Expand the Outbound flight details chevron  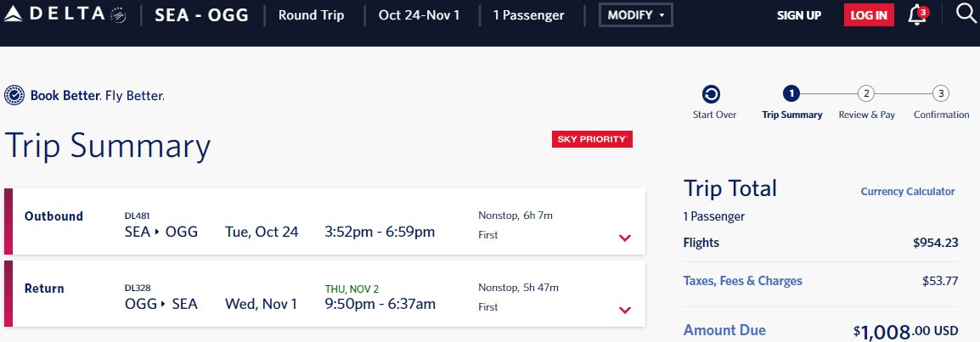(x=625, y=238)
